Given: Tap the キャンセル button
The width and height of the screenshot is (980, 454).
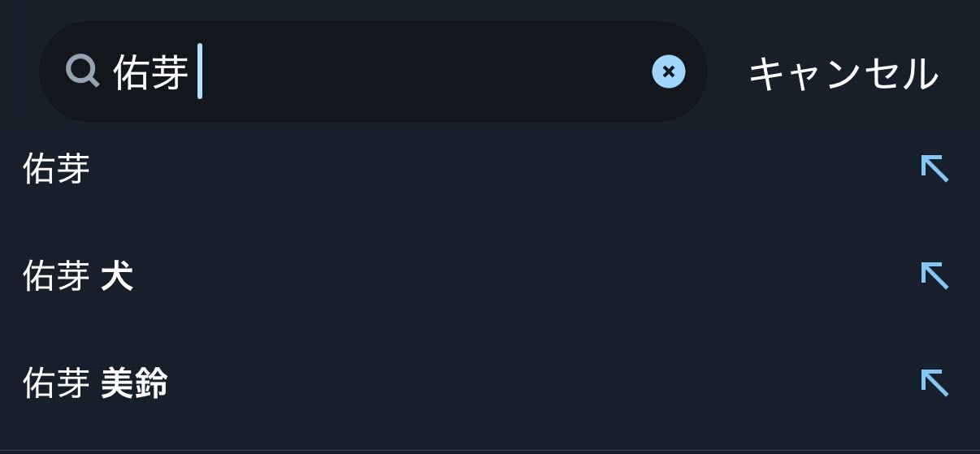Looking at the screenshot, I should point(843,74).
